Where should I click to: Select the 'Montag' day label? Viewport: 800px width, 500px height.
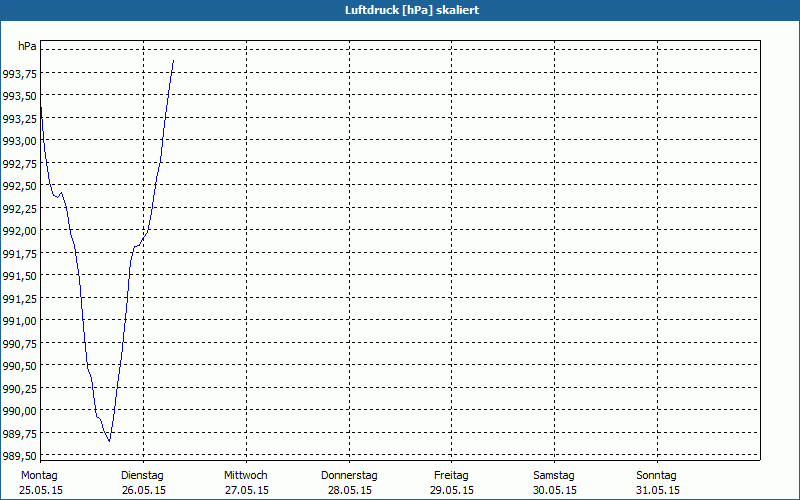point(40,475)
